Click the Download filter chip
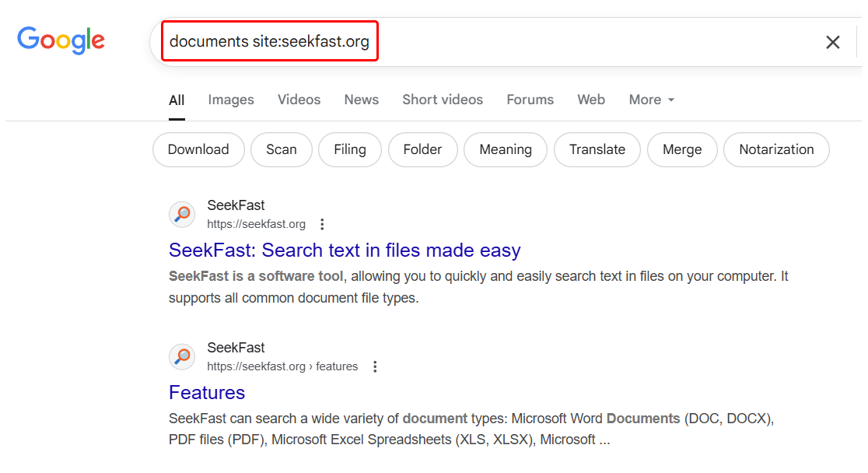 coord(198,149)
